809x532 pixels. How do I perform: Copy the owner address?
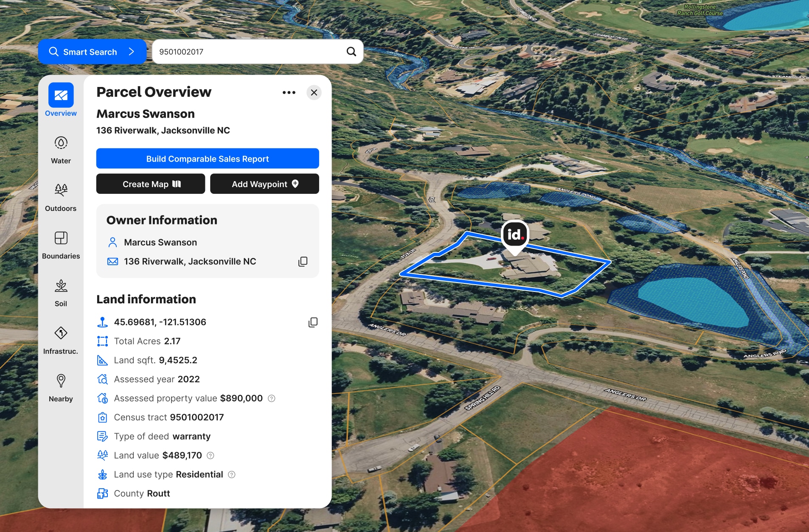click(303, 261)
